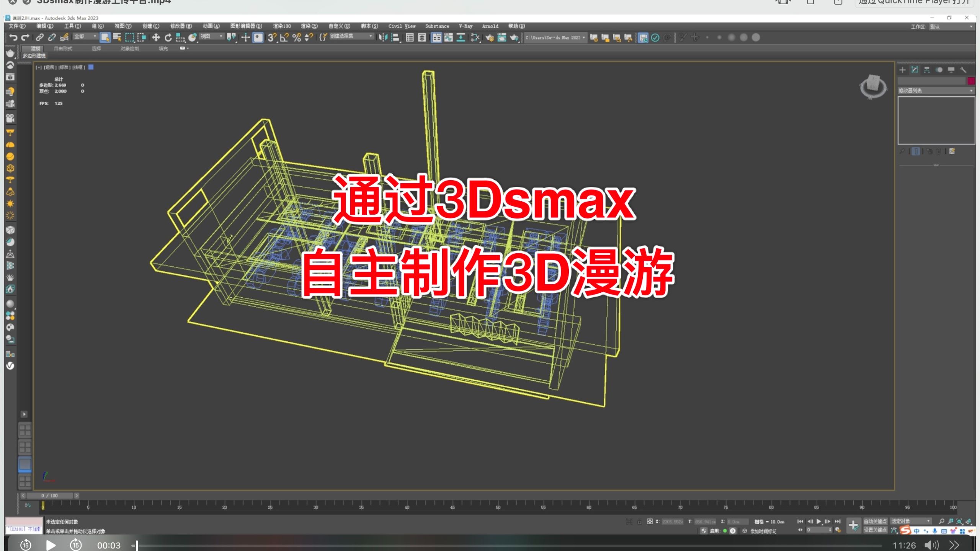Image resolution: width=980 pixels, height=551 pixels.
Task: Click the Align tool icon
Action: [395, 37]
